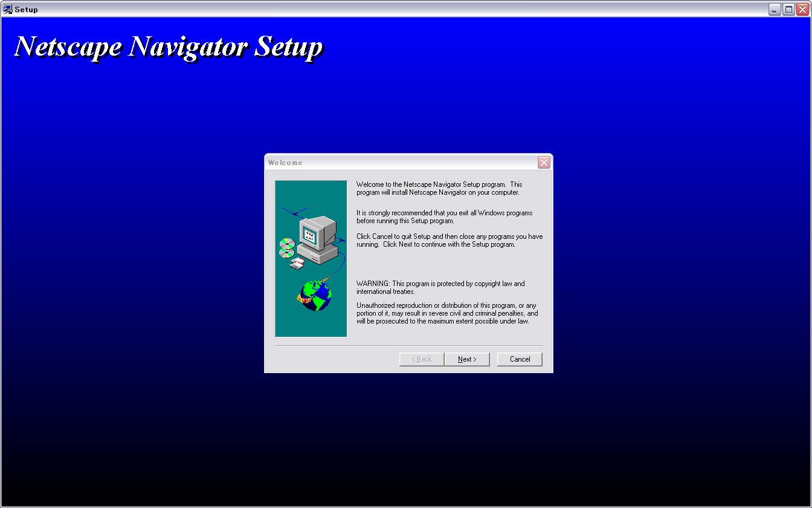Click the 'It is strongly recommended' paragraph
Viewport: 812px width, 508px height.
tap(444, 217)
